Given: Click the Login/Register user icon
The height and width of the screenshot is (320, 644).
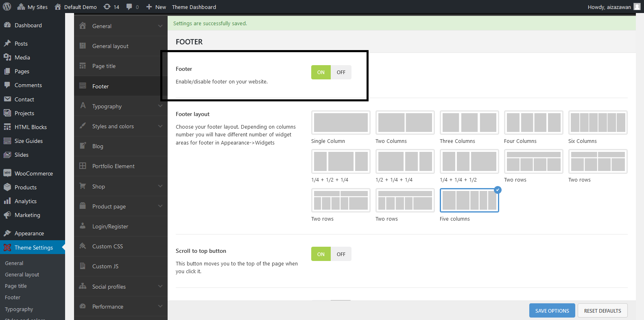Looking at the screenshot, I should point(83,226).
